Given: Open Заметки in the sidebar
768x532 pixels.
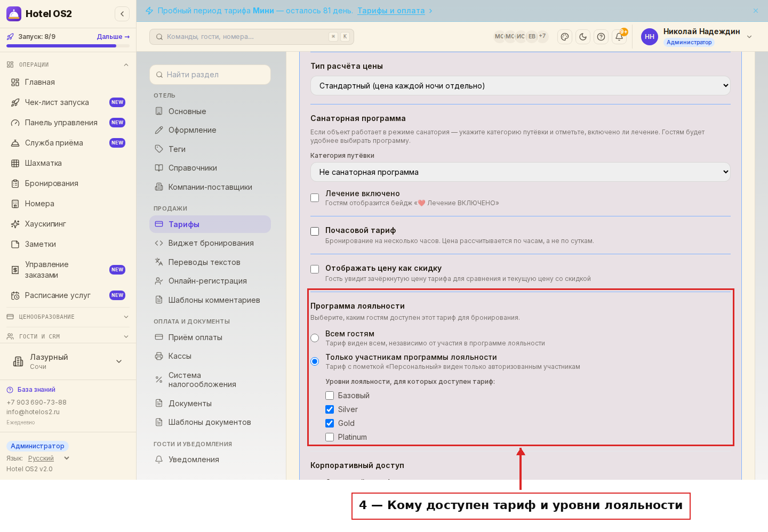Looking at the screenshot, I should (x=68, y=244).
